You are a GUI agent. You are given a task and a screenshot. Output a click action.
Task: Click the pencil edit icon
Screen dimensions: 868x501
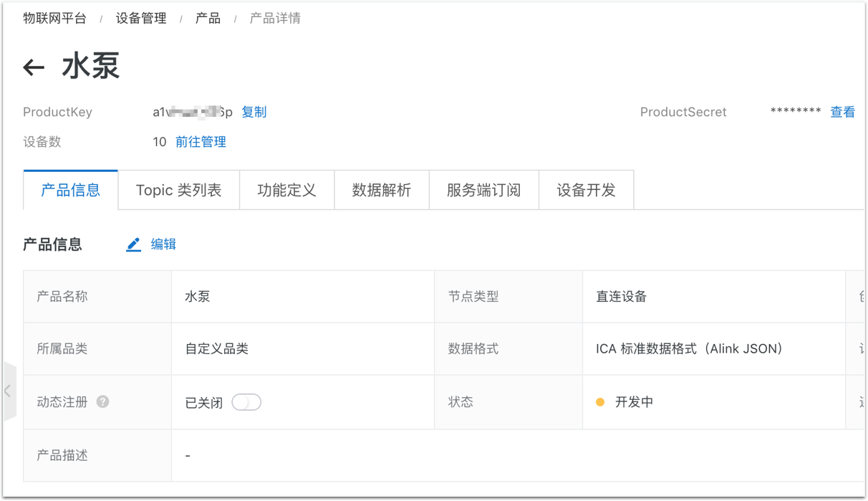point(134,244)
